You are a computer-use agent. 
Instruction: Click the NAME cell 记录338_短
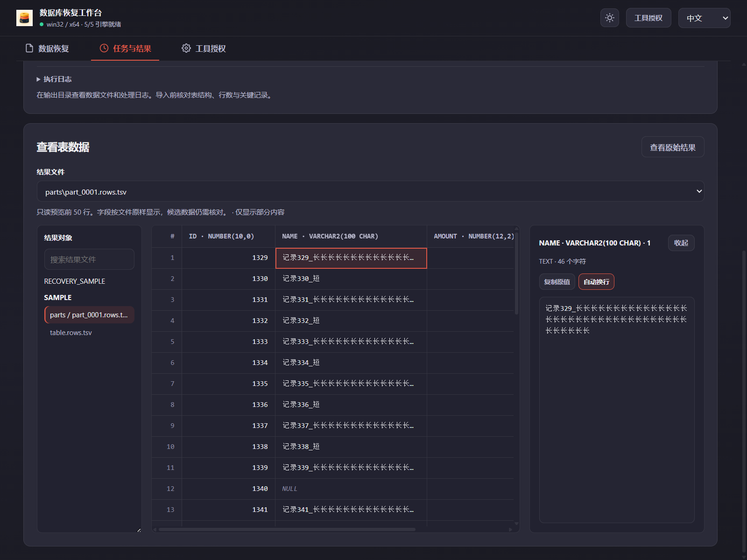click(351, 447)
